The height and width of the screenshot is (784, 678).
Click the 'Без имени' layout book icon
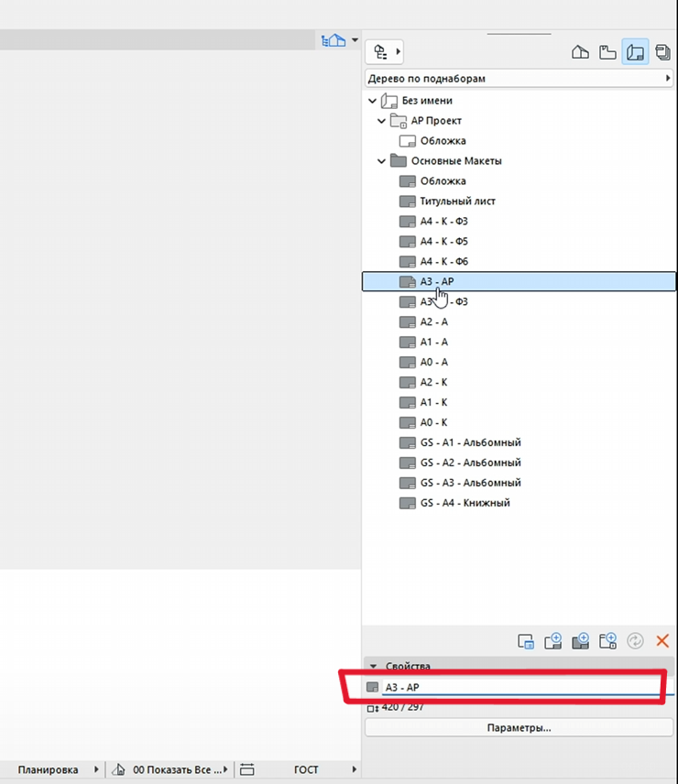[x=389, y=101]
